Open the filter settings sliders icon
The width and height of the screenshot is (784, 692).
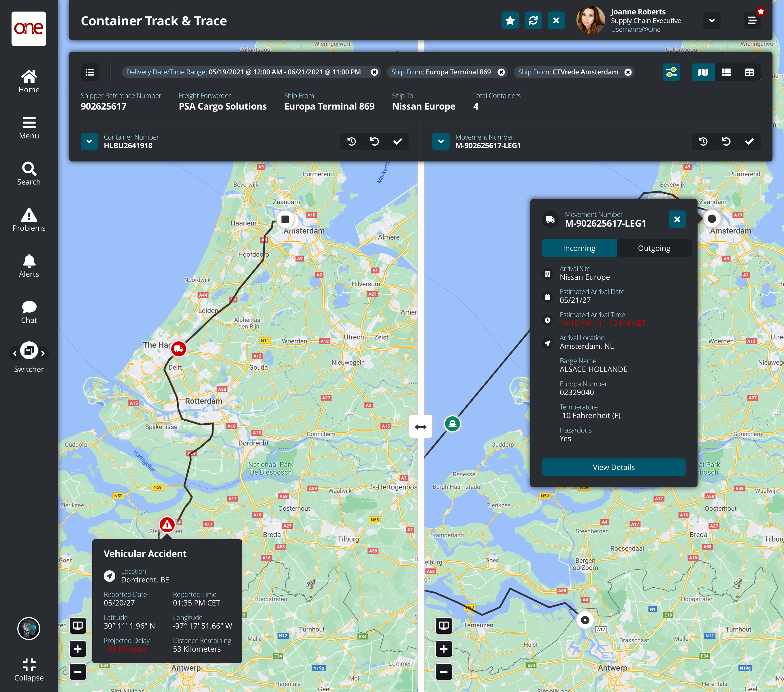[671, 72]
